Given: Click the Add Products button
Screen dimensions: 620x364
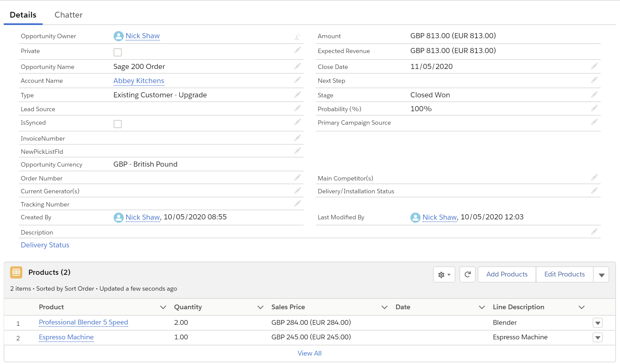Looking at the screenshot, I should tap(507, 274).
